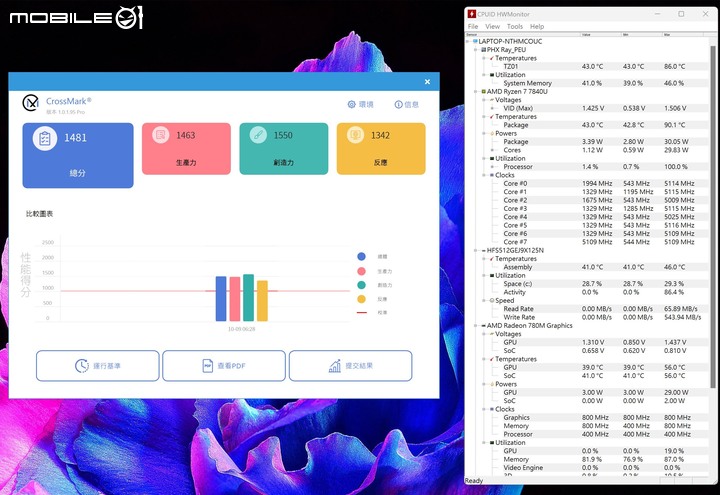Collapse the AMD Radeon 780M Graphics node
720x495 pixels.
(476, 326)
